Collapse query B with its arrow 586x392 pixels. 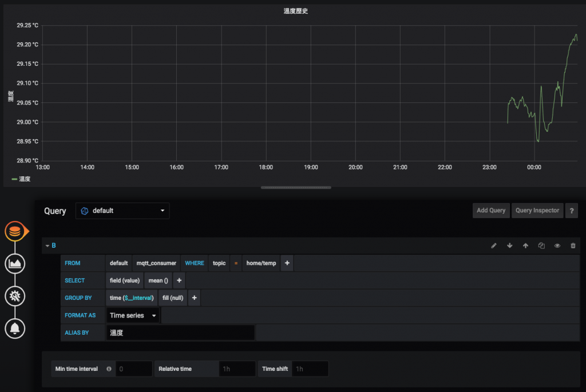pyautogui.click(x=47, y=246)
